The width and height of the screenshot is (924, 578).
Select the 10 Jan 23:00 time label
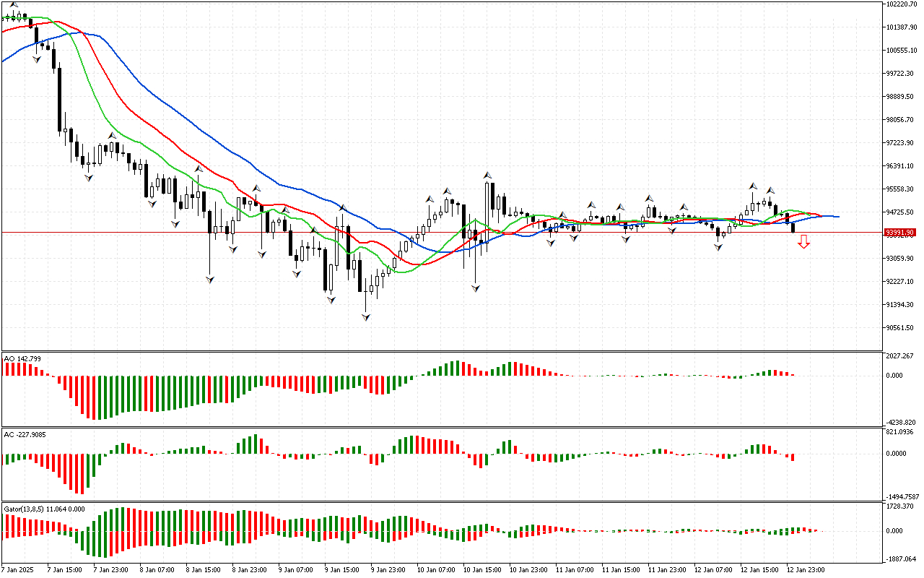pos(527,570)
